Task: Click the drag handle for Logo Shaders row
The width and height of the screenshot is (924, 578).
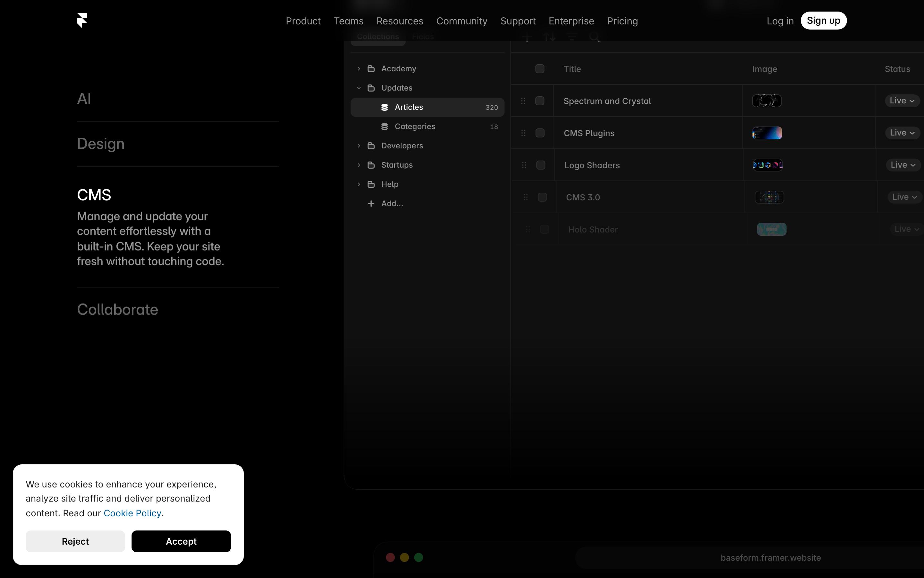Action: [524, 165]
